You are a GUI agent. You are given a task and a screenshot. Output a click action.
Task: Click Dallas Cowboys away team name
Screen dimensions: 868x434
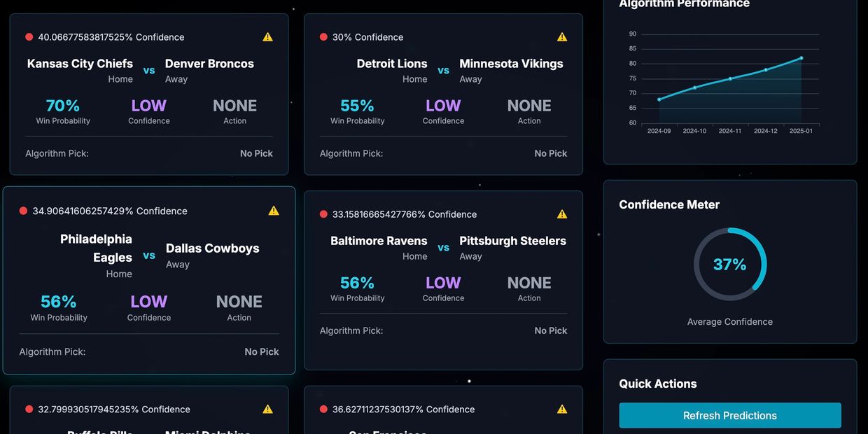tap(212, 248)
